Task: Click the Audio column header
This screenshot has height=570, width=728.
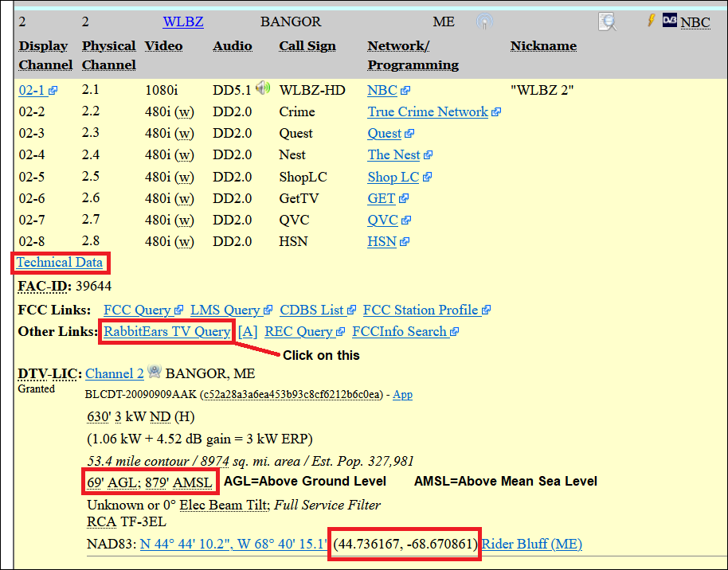Action: tap(232, 46)
